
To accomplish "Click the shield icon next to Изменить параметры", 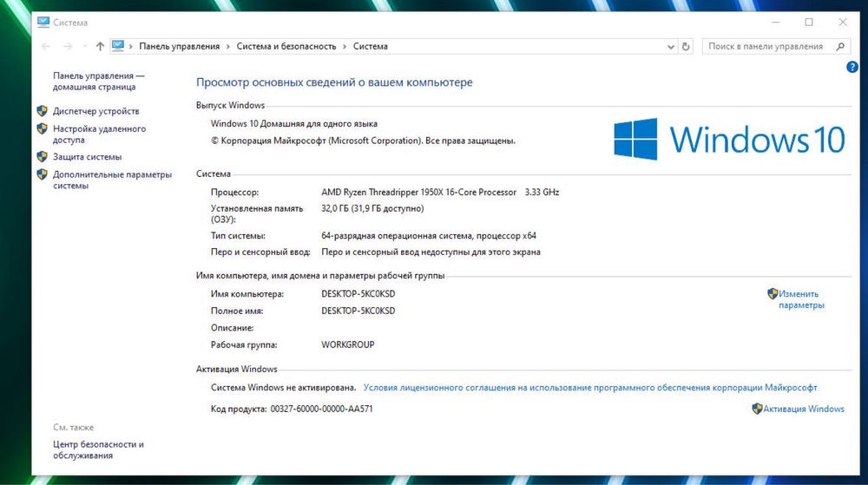I will [x=773, y=293].
